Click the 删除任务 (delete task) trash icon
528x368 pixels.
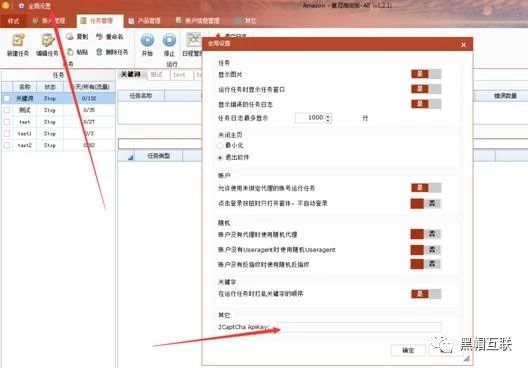(99, 52)
